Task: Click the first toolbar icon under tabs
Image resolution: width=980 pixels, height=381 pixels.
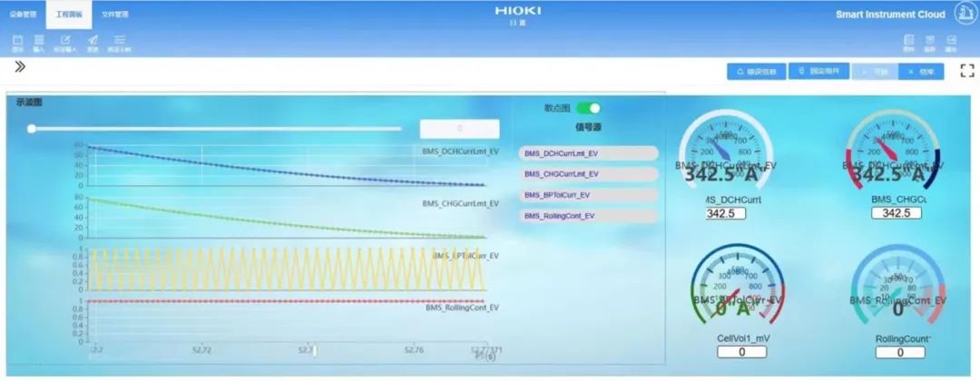Action: pyautogui.click(x=18, y=42)
